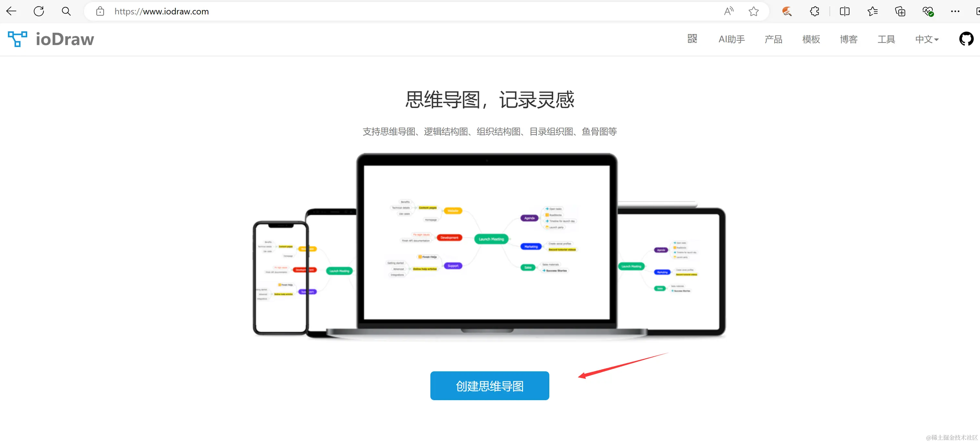This screenshot has height=443, width=980.
Task: Expand the 中文 language dropdown
Action: [927, 39]
